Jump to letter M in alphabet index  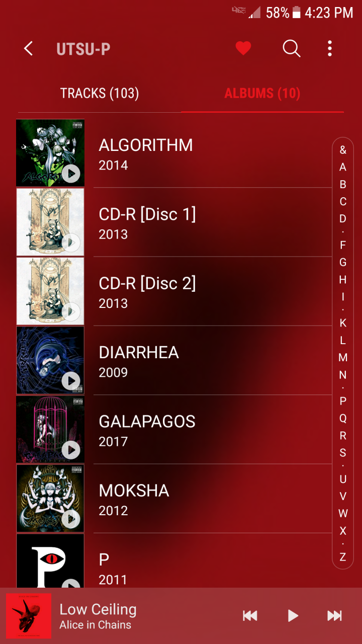(343, 358)
